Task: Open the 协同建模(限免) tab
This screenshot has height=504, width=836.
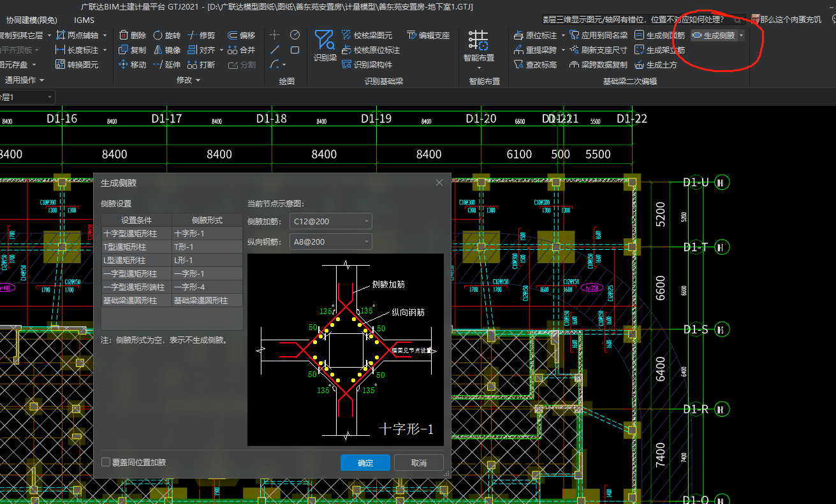Action: pyautogui.click(x=31, y=20)
